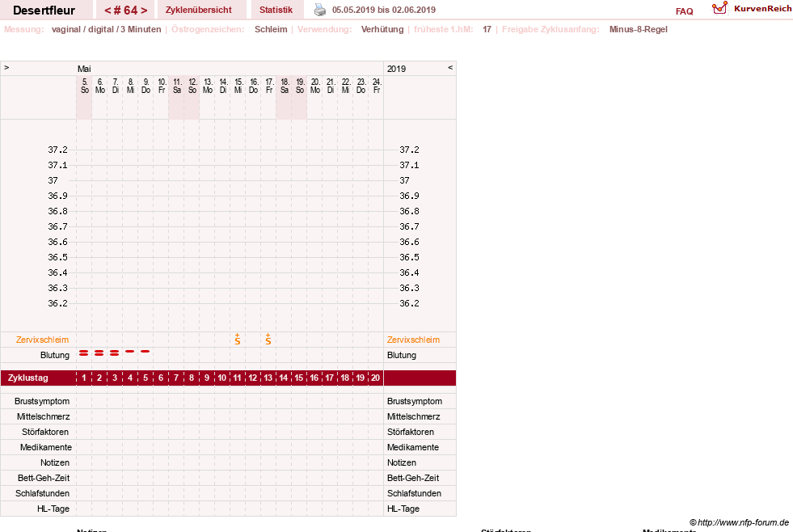Screen dimensions: 793x532
Task: Click heavy bleeding mark on cycle day 2
Action: 99,353
